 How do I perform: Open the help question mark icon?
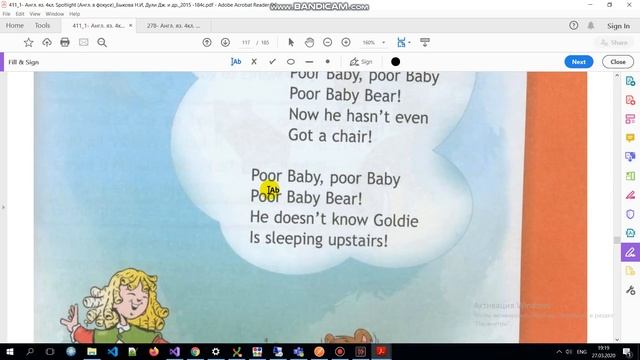point(573,25)
